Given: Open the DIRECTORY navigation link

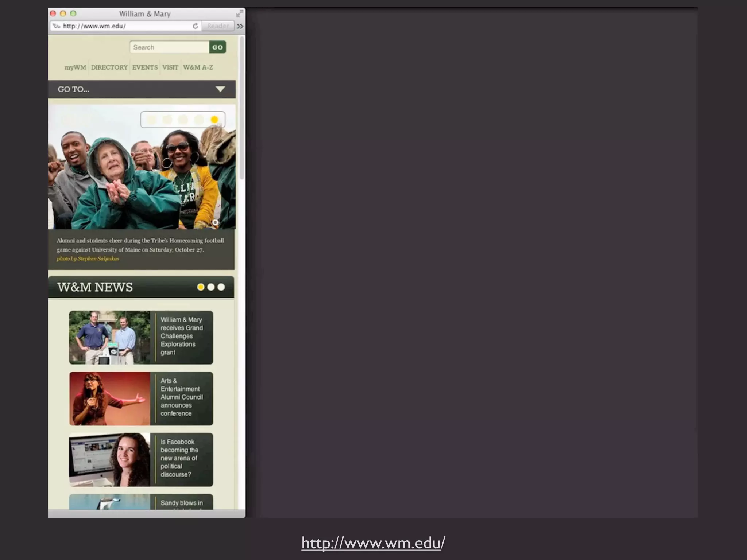Looking at the screenshot, I should coord(109,67).
